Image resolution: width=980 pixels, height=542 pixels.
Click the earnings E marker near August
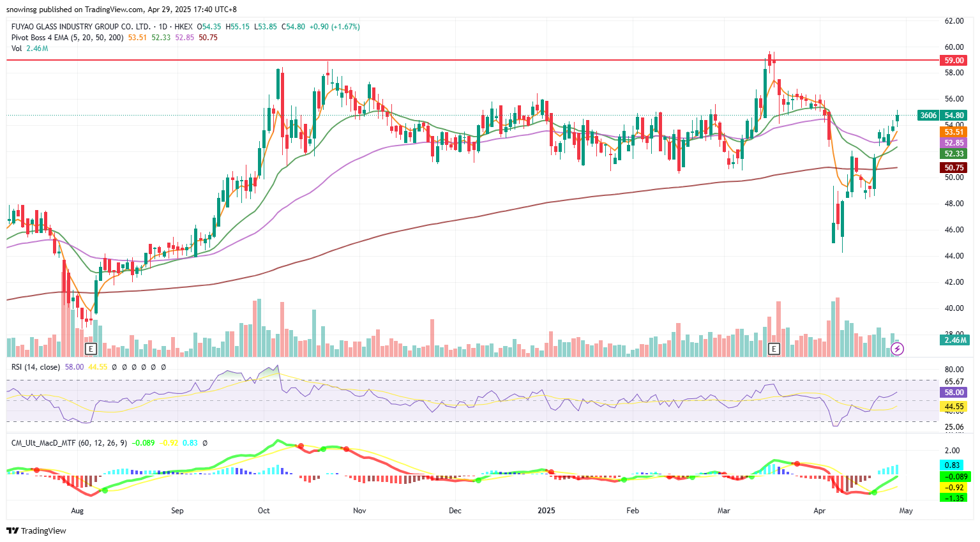click(91, 349)
